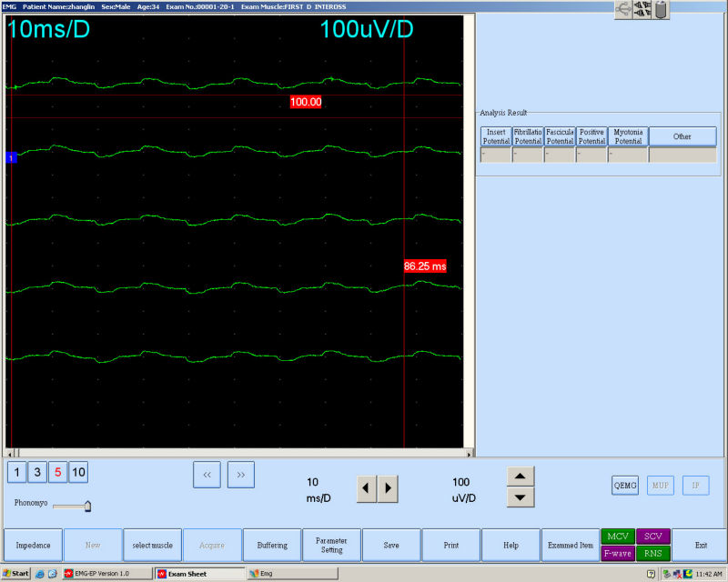Image resolution: width=728 pixels, height=582 pixels.
Task: Switch to RNS test
Action: pyautogui.click(x=652, y=553)
